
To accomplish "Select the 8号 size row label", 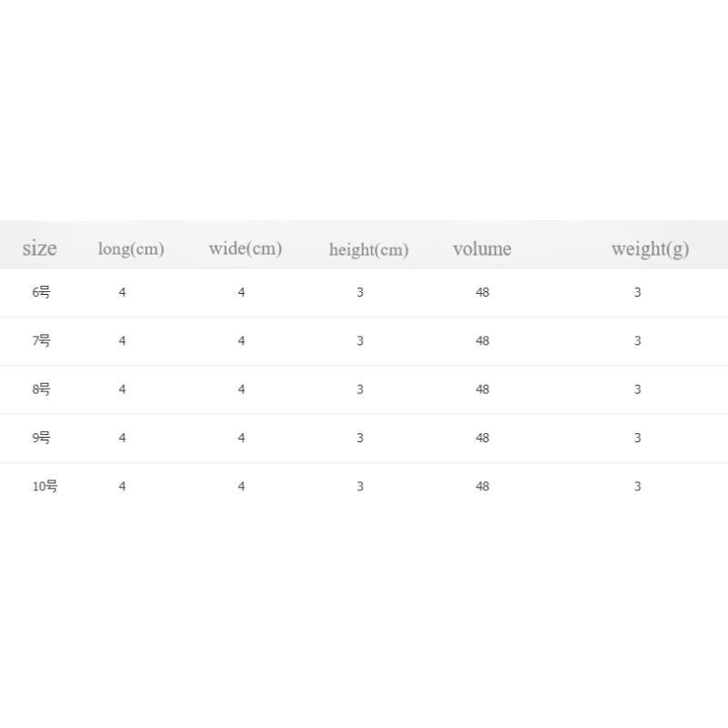I will [41, 389].
